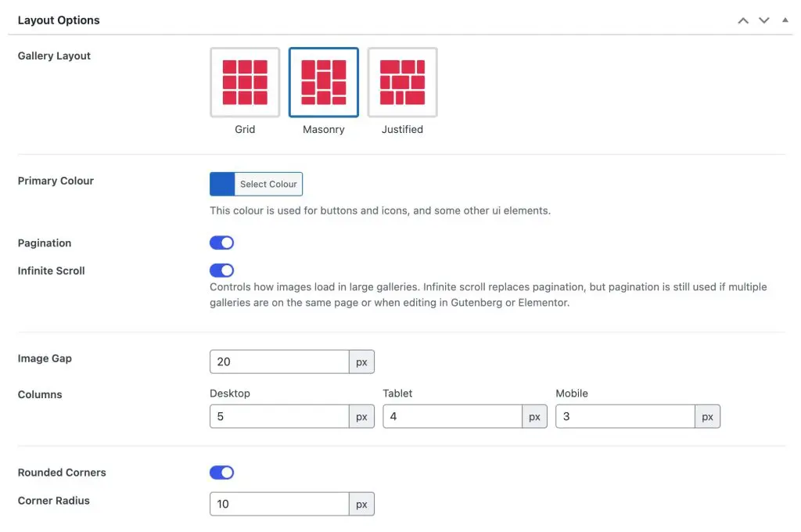Collapse the Layout Options panel
This screenshot has height=532, width=801.
785,20
